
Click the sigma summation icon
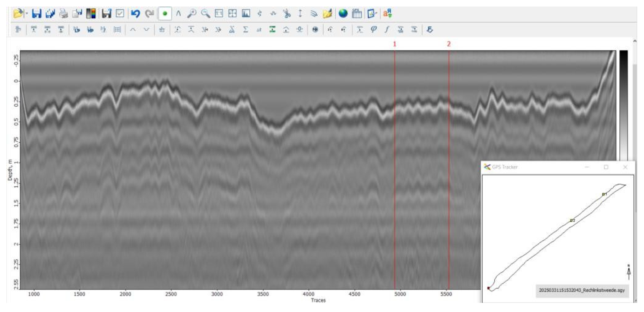click(246, 30)
